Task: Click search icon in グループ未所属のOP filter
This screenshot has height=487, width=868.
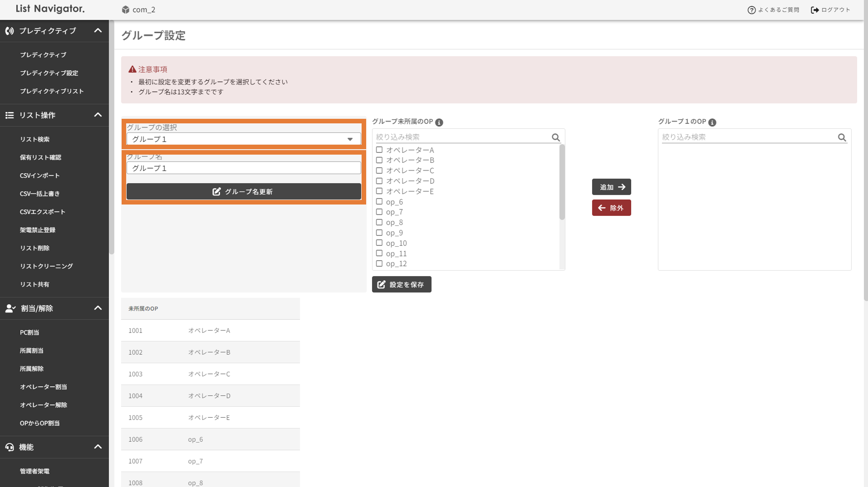Action: tap(556, 137)
